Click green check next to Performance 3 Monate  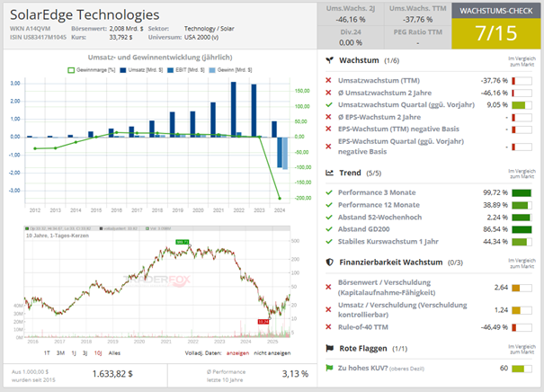click(329, 192)
